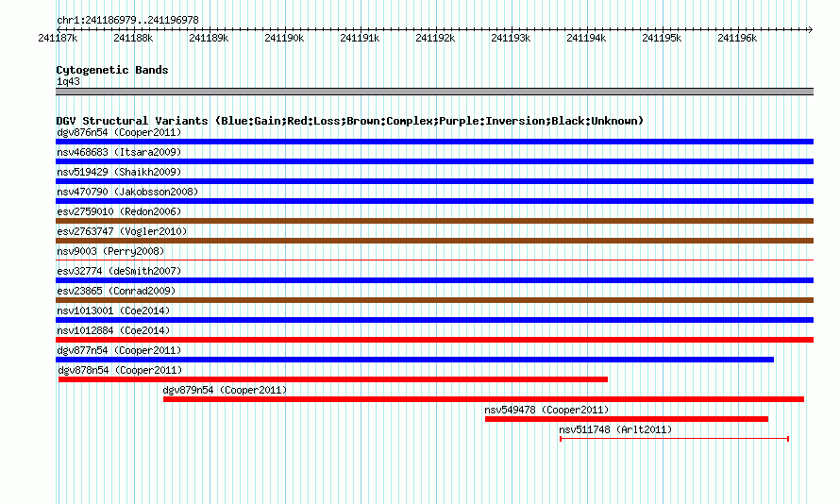This screenshot has width=840, height=504.
Task: Click the esv23865 (Conrad2009) brown bar
Action: pyautogui.click(x=434, y=300)
